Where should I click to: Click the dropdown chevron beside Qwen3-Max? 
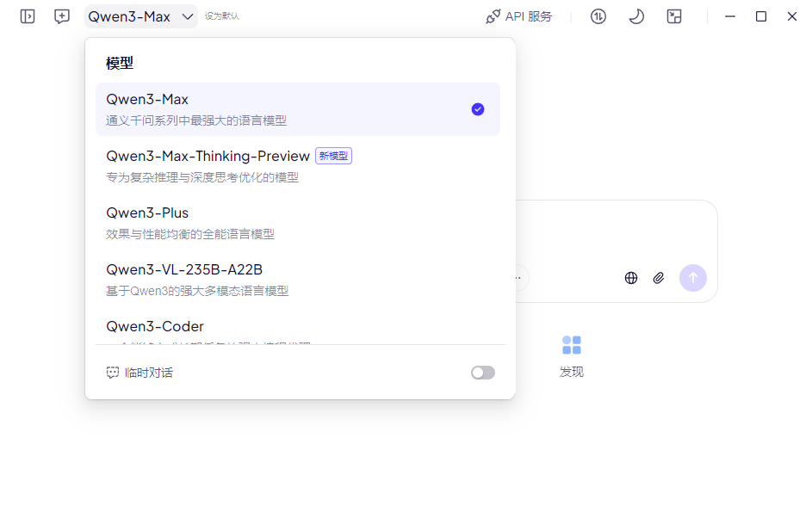pos(188,16)
